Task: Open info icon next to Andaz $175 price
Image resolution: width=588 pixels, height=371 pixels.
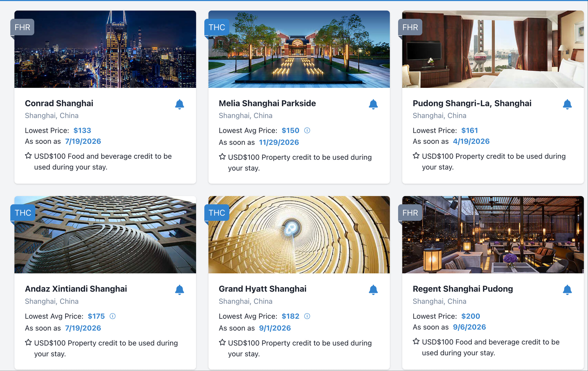Action: point(113,316)
